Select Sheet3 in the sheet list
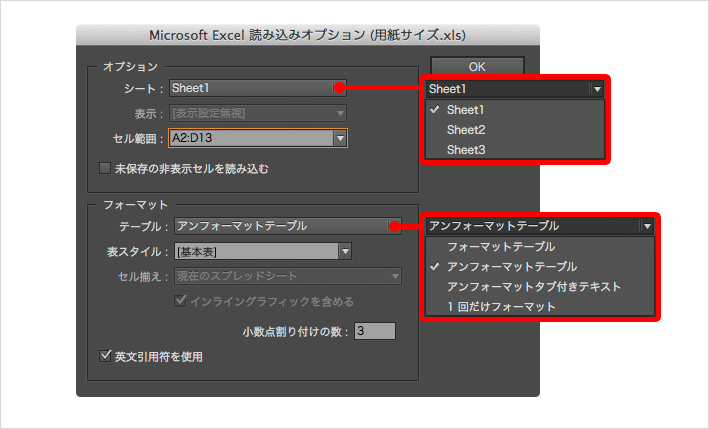The width and height of the screenshot is (709, 429). click(515, 150)
